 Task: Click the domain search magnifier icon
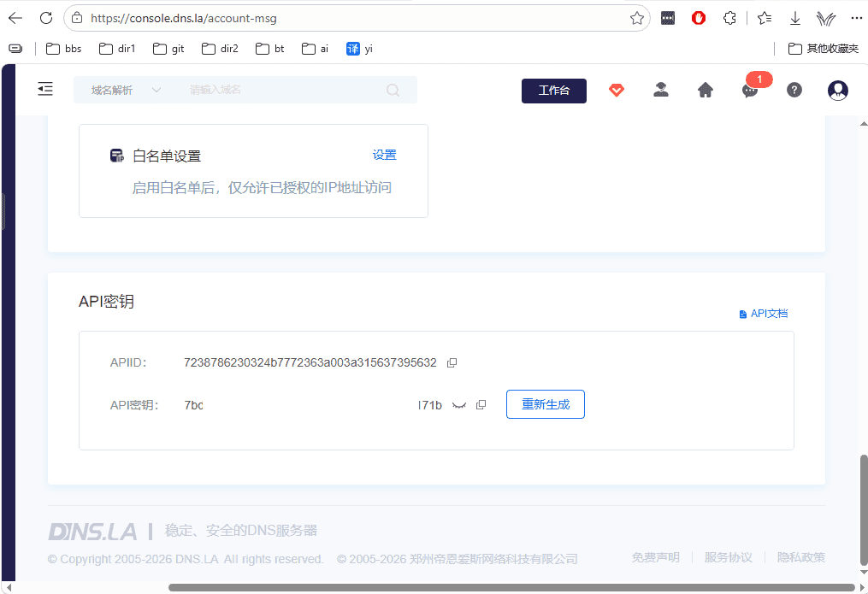pos(393,90)
